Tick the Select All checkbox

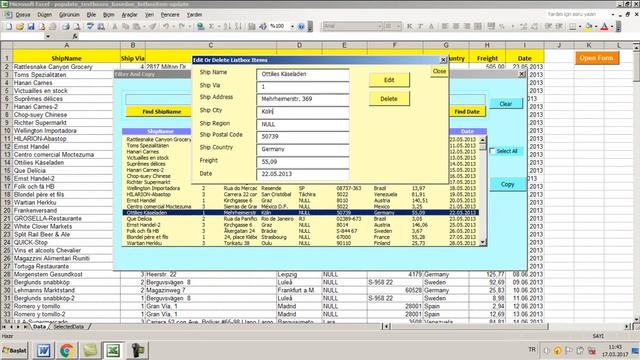click(493, 151)
